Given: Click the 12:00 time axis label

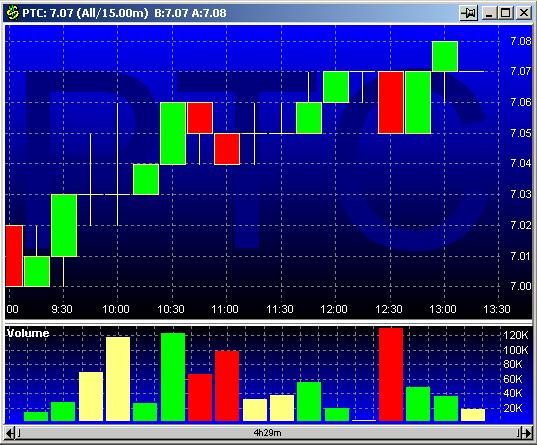Looking at the screenshot, I should coord(334,309).
